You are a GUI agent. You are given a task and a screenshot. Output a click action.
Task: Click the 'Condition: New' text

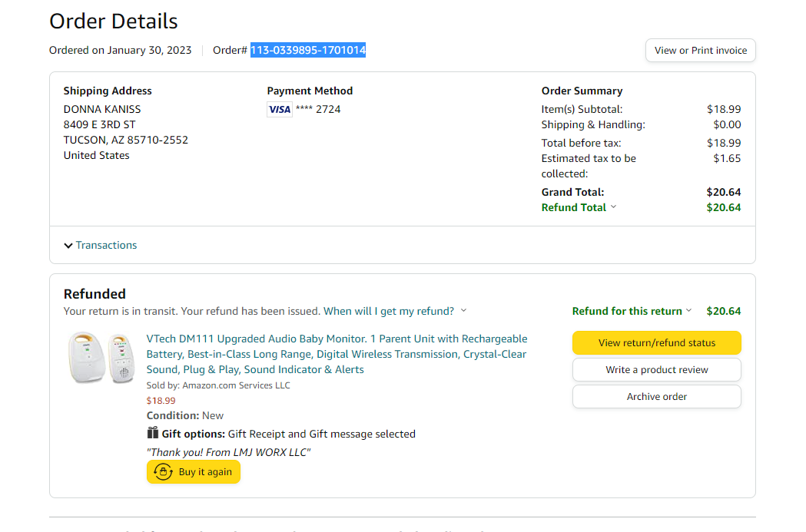coord(185,415)
